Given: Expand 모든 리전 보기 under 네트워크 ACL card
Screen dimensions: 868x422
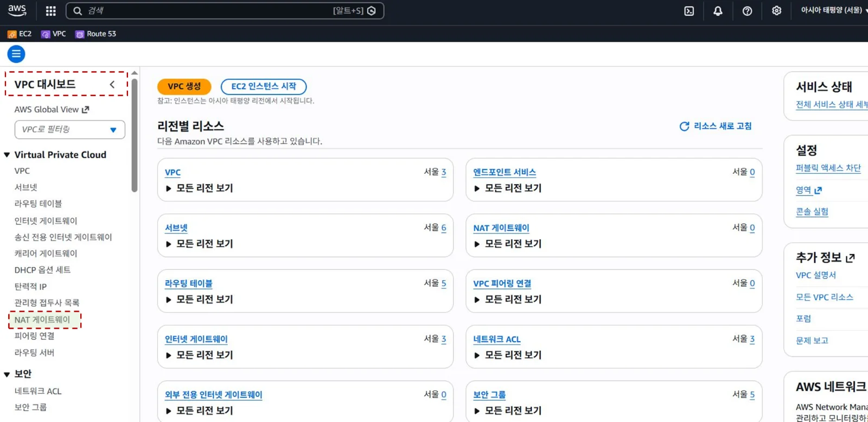Looking at the screenshot, I should (508, 355).
